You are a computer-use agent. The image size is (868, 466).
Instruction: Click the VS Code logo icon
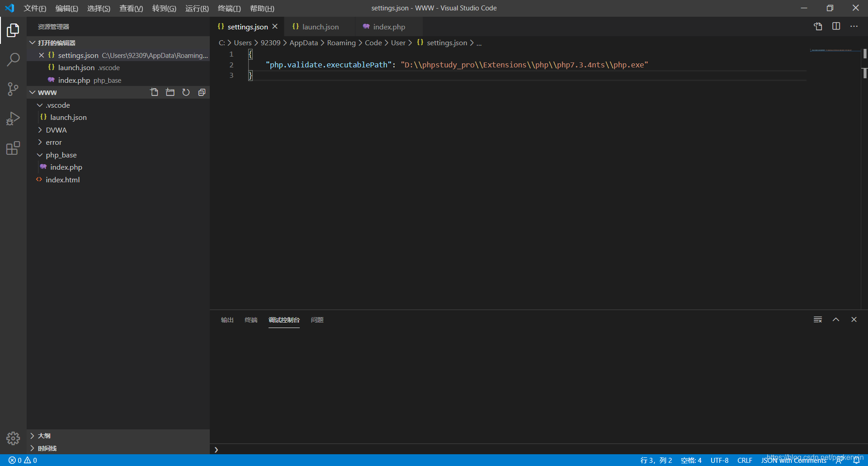coord(9,8)
